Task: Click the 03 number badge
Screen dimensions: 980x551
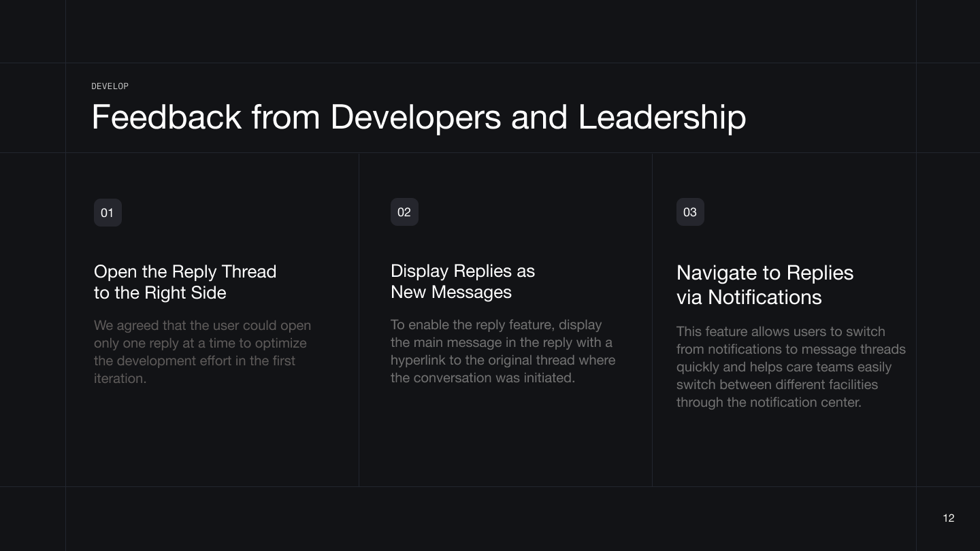Action: (x=690, y=212)
